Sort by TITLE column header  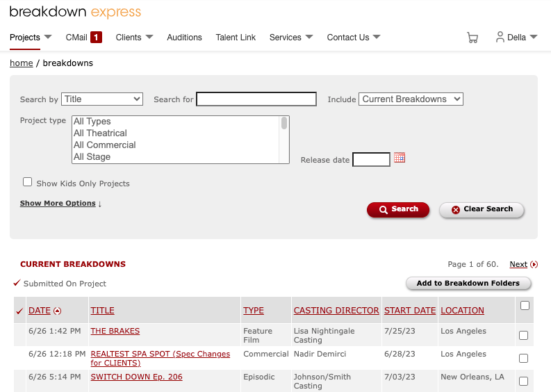click(103, 311)
